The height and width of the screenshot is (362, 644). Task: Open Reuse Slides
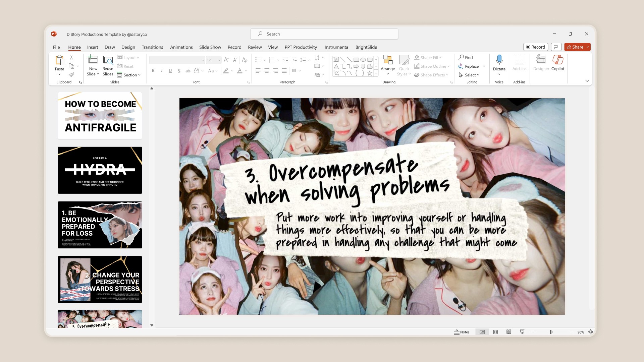(x=108, y=66)
